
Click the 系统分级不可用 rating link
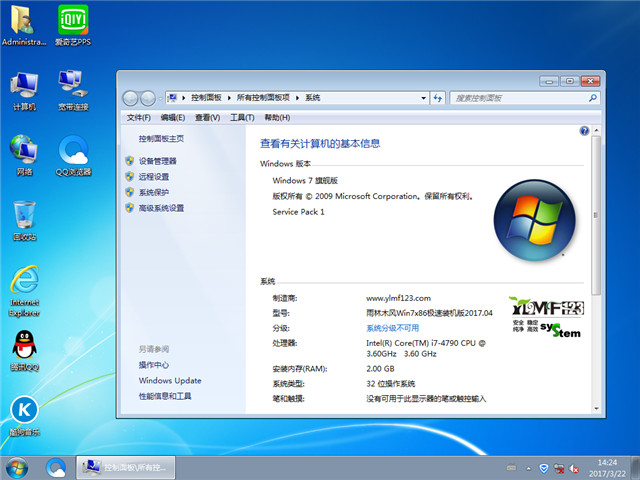[x=393, y=328]
